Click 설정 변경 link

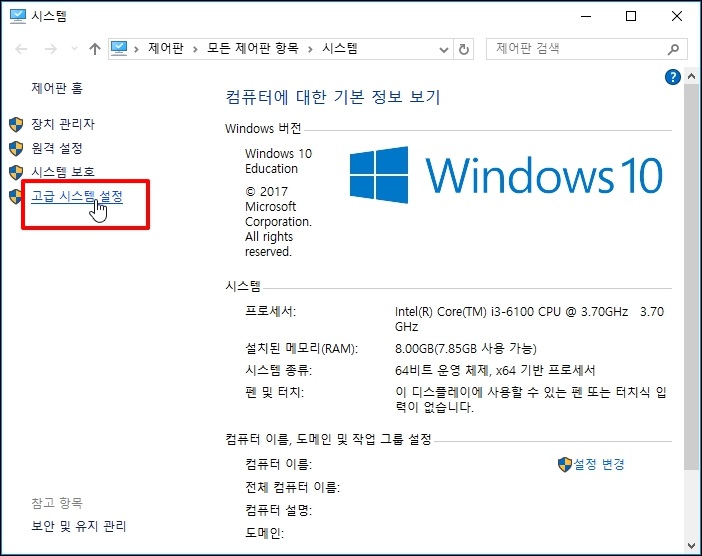coord(599,464)
